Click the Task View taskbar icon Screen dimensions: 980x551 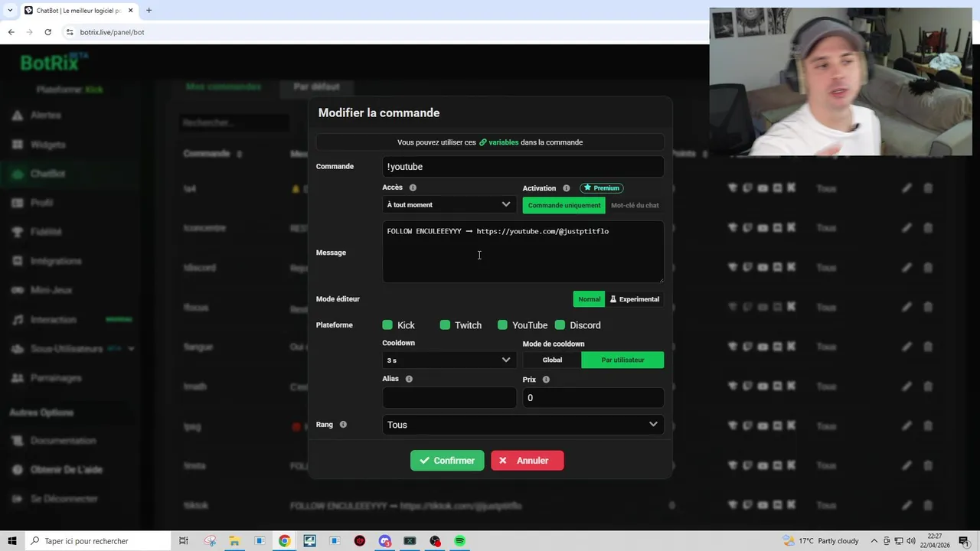coord(184,541)
